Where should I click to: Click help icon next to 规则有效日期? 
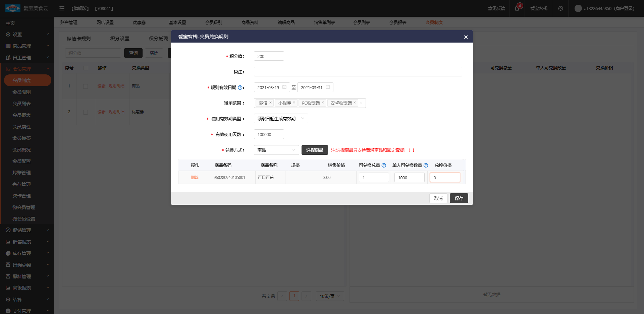click(240, 88)
